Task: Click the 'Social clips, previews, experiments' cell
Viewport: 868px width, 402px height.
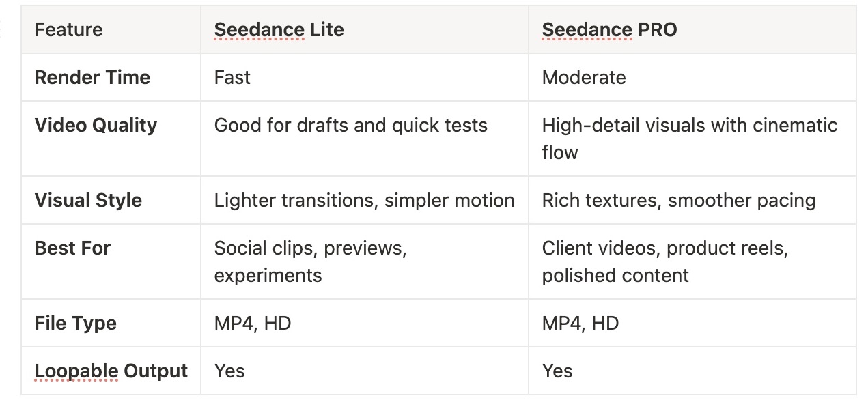Action: tap(365, 262)
